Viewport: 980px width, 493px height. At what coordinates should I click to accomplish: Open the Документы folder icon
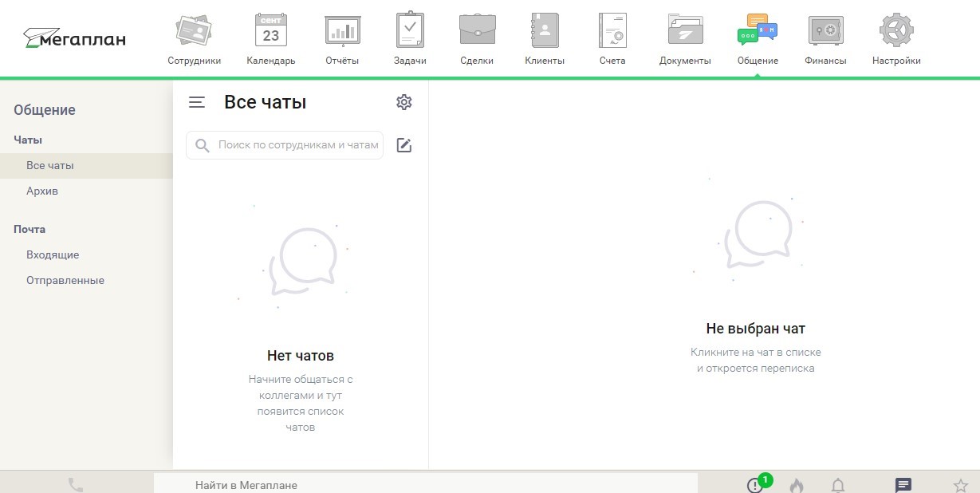pos(685,31)
